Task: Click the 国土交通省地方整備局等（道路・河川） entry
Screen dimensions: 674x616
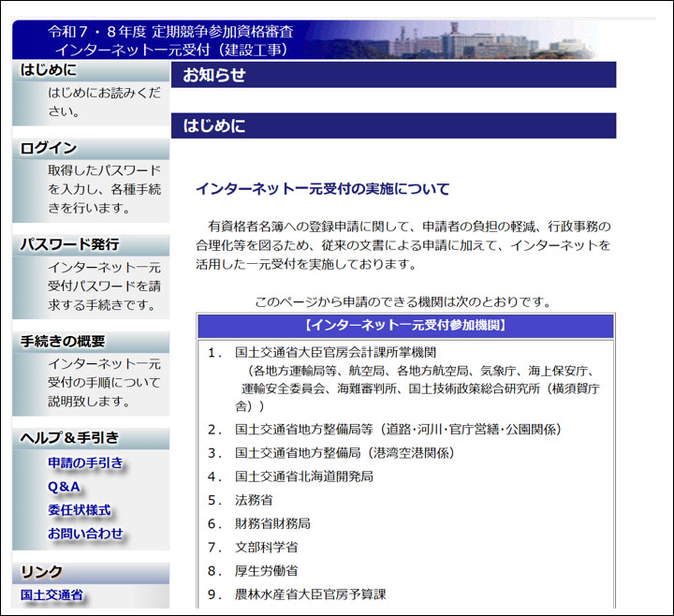Action: pos(398,430)
